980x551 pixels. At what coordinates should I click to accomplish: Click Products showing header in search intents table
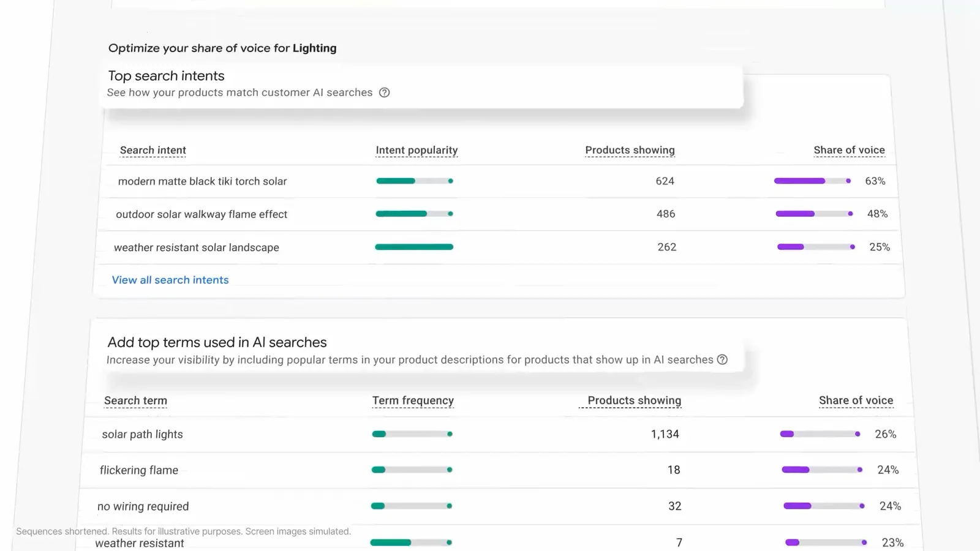pos(630,150)
